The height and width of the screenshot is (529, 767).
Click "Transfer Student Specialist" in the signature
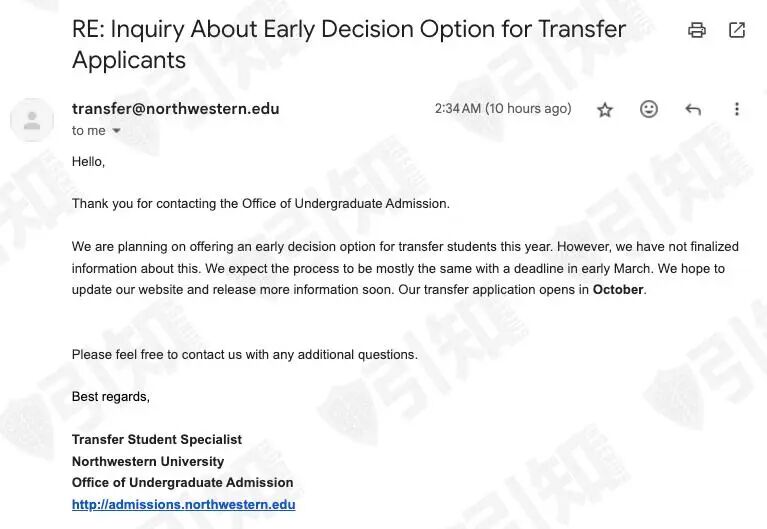pos(157,439)
